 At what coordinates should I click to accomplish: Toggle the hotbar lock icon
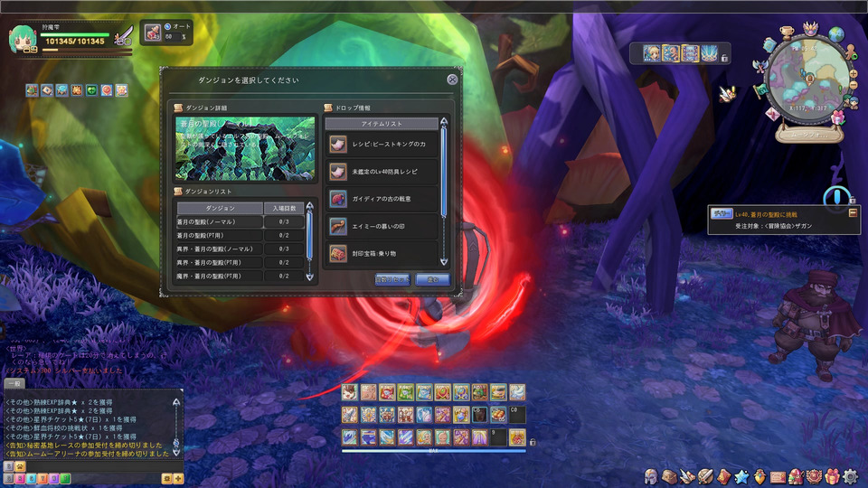(533, 442)
